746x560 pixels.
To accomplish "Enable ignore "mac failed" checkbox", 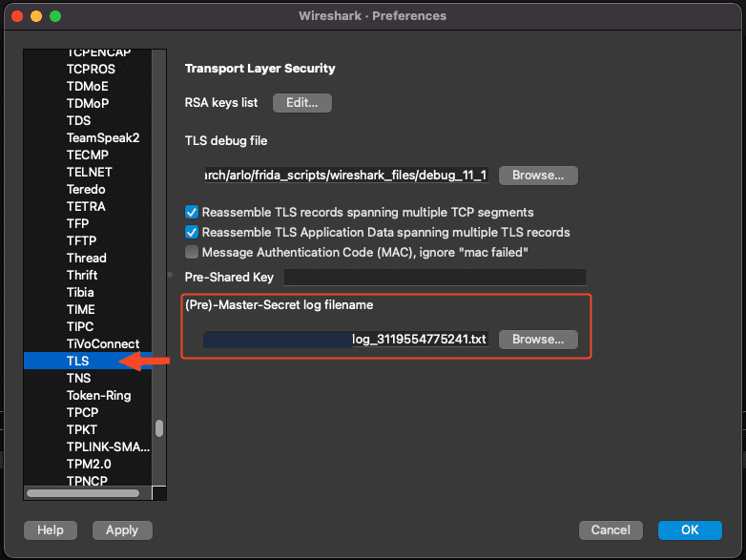I will point(192,252).
